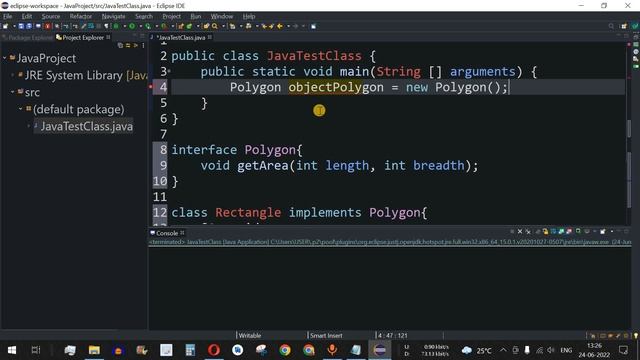Toggle Scroll Lock in Console toolbar

pos(545,231)
